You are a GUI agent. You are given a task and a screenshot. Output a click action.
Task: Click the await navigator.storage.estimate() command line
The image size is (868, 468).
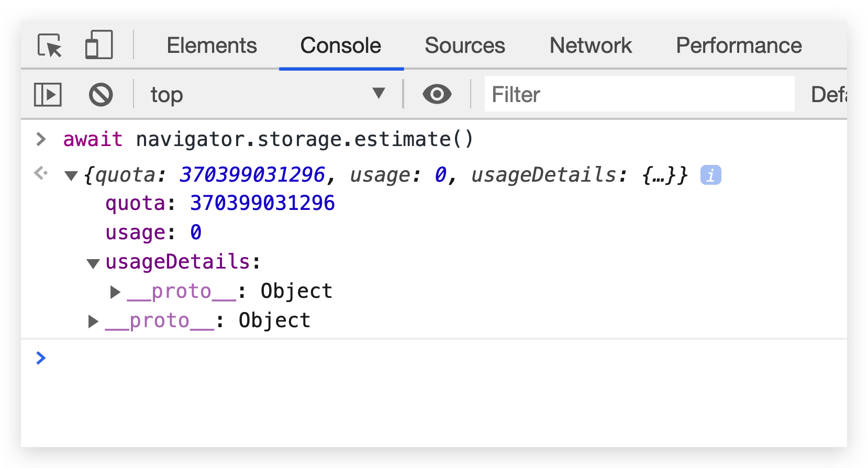click(x=268, y=139)
